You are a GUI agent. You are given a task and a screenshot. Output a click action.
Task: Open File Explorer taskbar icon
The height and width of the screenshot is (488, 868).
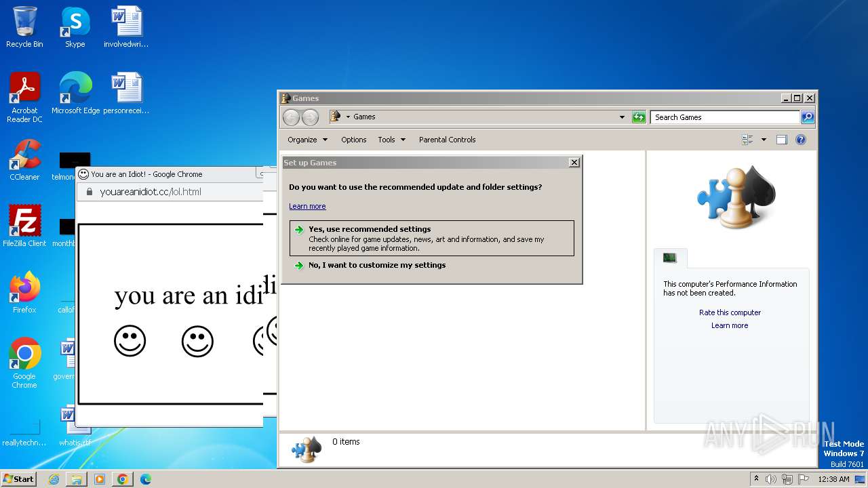pyautogui.click(x=77, y=479)
